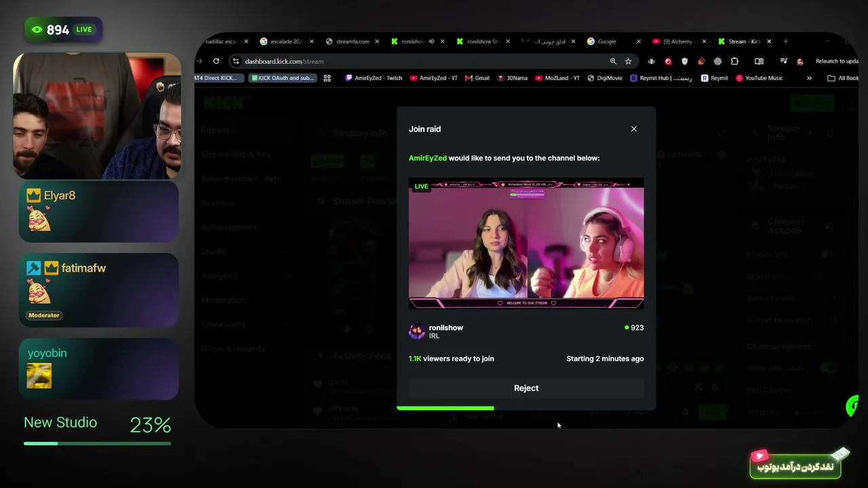Click the ronilshow channel avatar
This screenshot has height=488, width=868.
[x=416, y=331]
